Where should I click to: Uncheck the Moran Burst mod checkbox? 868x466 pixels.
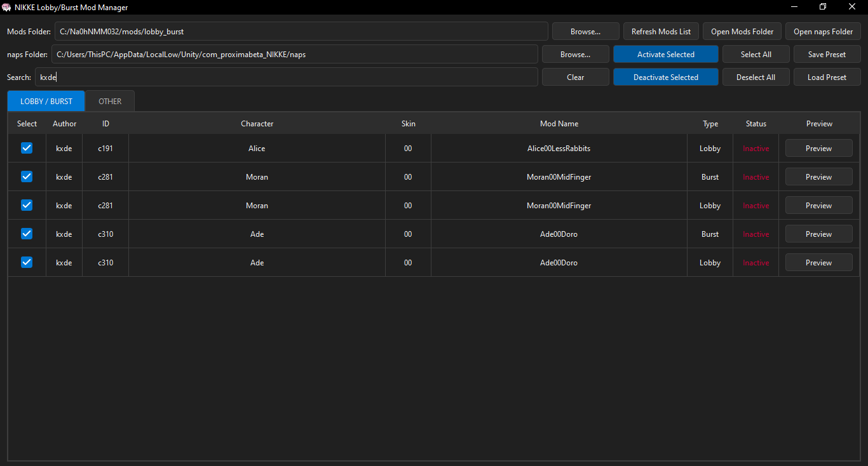26,176
